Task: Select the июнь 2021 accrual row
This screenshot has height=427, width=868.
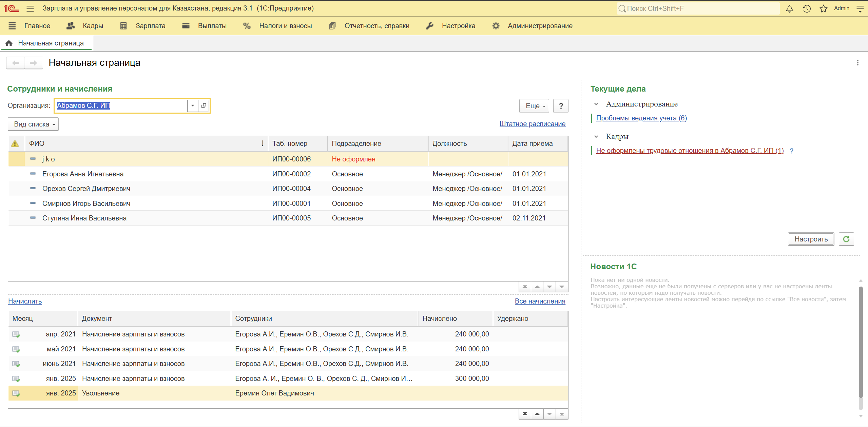Action: [x=288, y=364]
